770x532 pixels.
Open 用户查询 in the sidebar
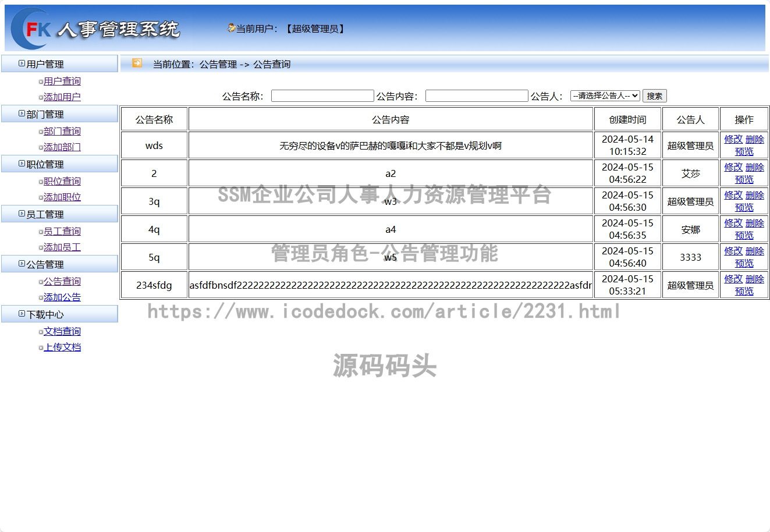tap(62, 81)
